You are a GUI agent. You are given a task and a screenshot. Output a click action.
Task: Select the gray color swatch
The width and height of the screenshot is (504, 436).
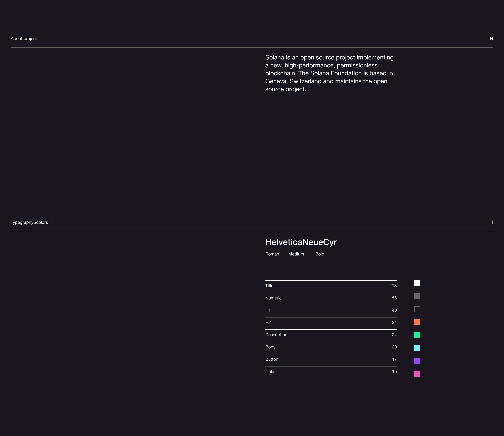417,296
